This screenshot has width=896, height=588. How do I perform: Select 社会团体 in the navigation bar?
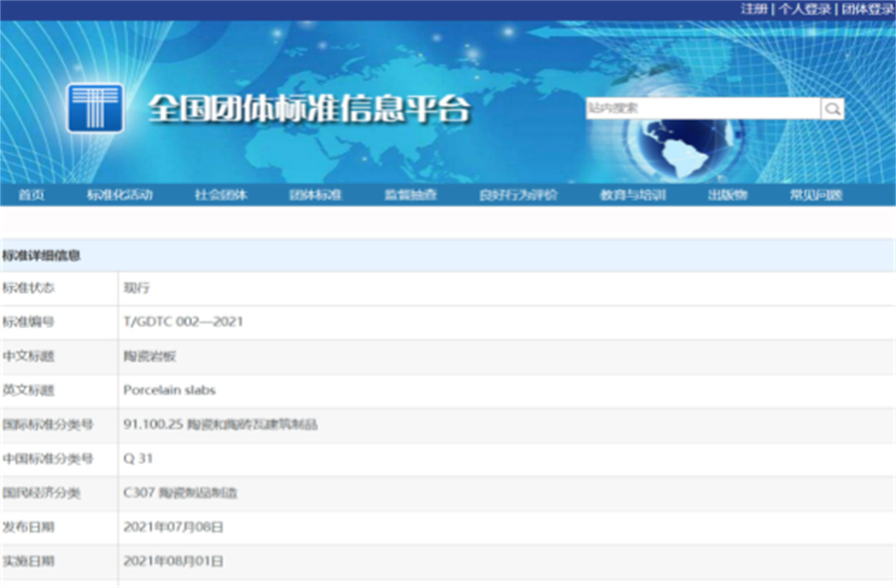(221, 195)
